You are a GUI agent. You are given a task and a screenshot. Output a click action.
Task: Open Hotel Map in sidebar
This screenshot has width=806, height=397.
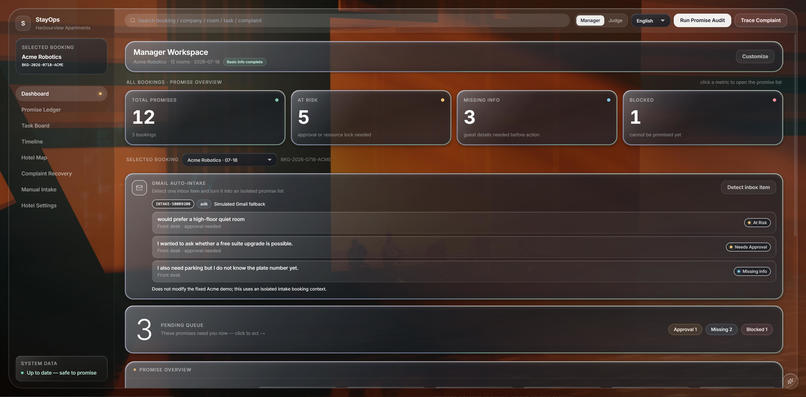(x=61, y=157)
